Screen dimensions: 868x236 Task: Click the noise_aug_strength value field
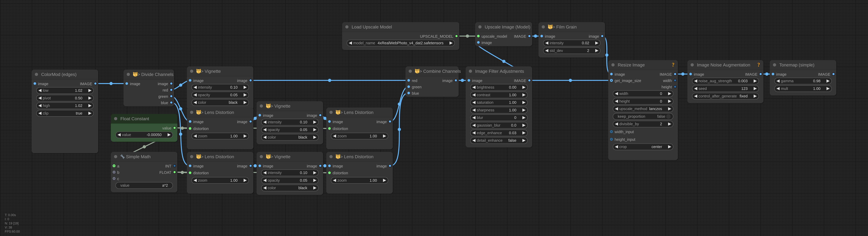point(725,81)
